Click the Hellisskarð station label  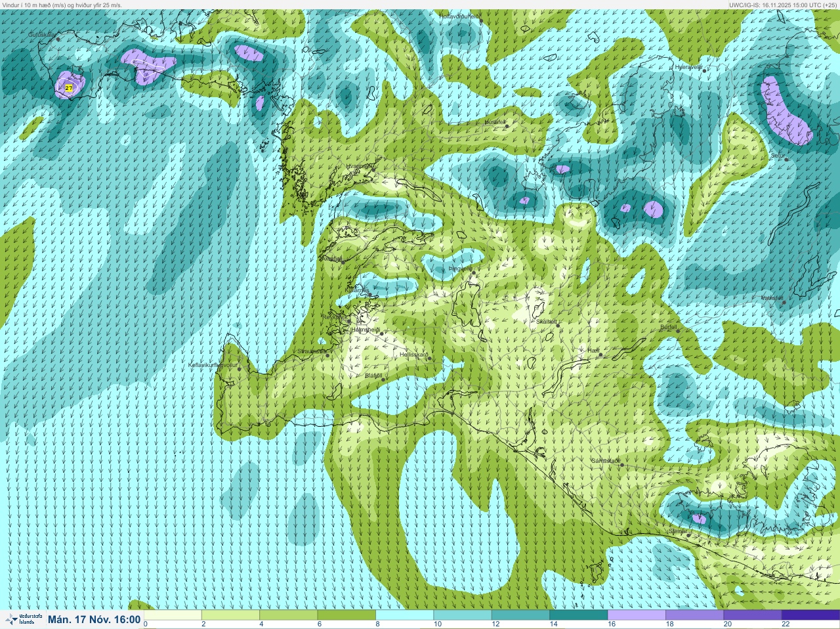coord(413,355)
